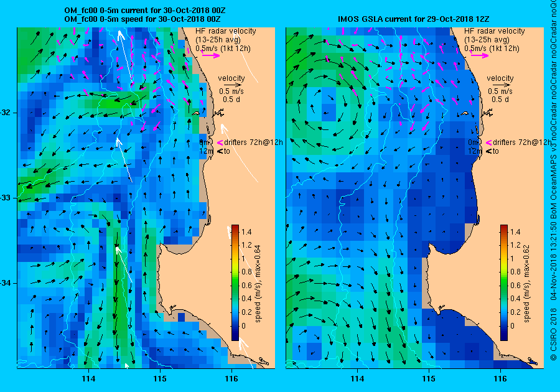Click the magenta HF radar legend arrow, left map

point(211,55)
